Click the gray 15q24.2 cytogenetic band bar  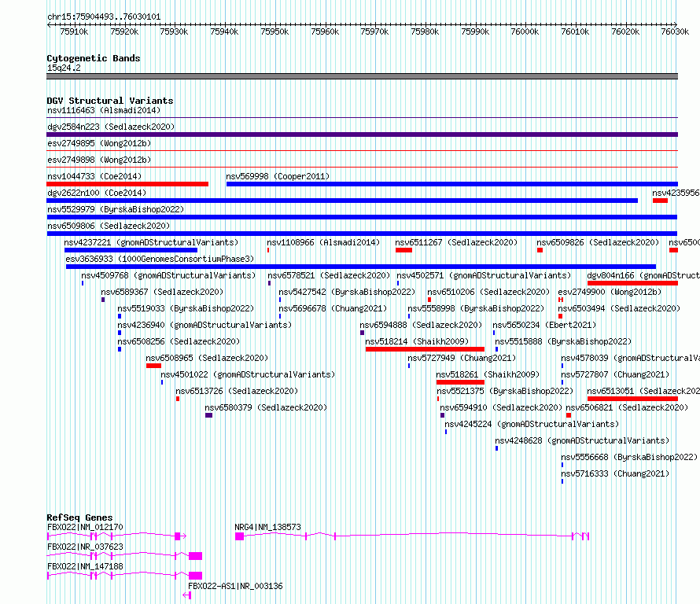tap(362, 76)
